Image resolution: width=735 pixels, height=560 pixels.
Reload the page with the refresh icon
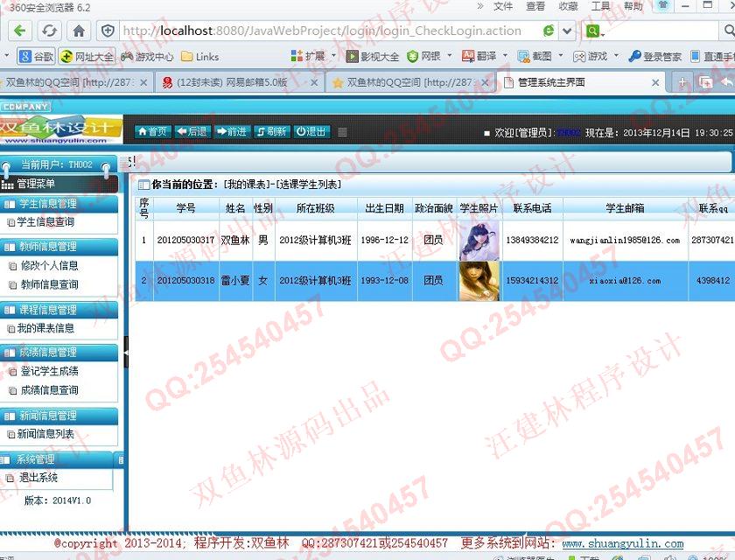pos(49,31)
